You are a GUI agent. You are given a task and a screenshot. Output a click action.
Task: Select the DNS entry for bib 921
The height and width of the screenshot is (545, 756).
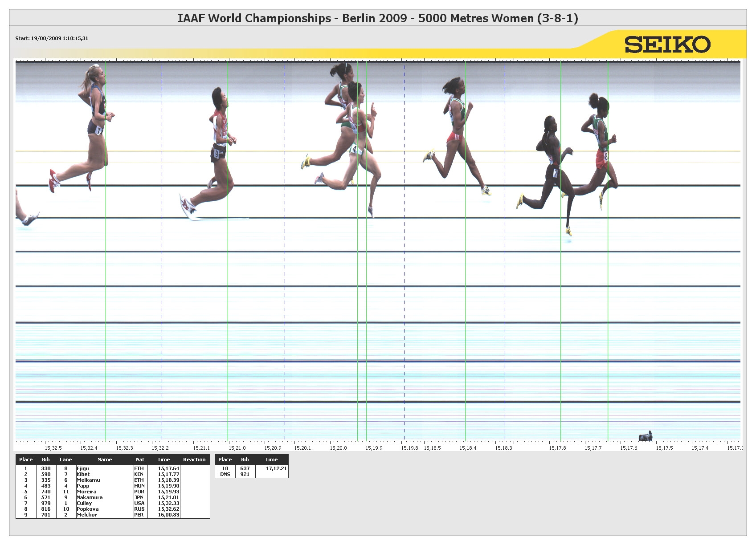(244, 475)
